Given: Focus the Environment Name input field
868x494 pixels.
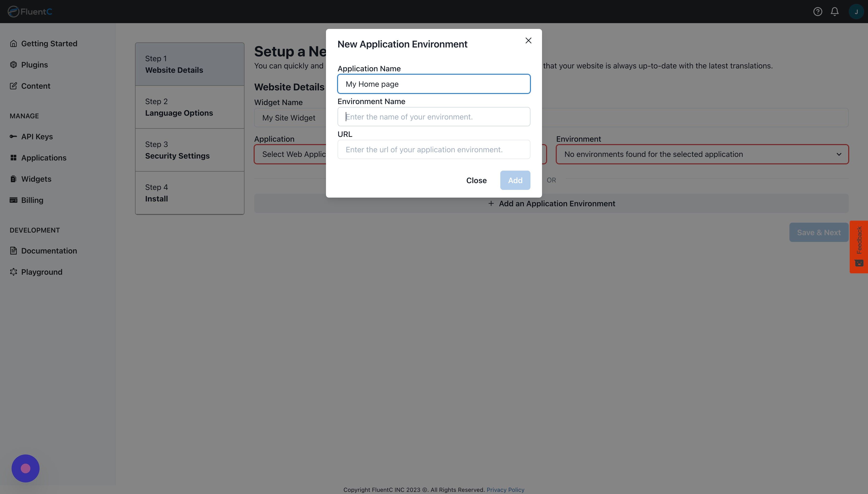Looking at the screenshot, I should point(434,117).
